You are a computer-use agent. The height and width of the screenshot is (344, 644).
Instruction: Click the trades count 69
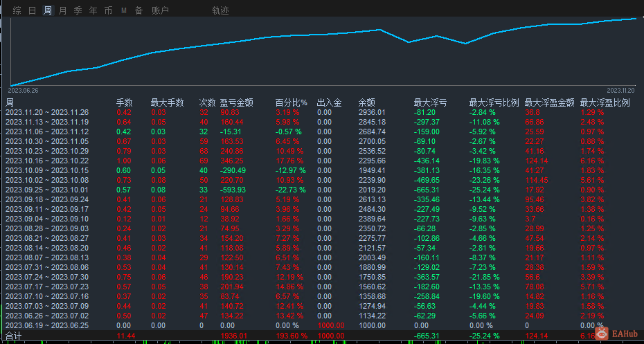(x=204, y=161)
